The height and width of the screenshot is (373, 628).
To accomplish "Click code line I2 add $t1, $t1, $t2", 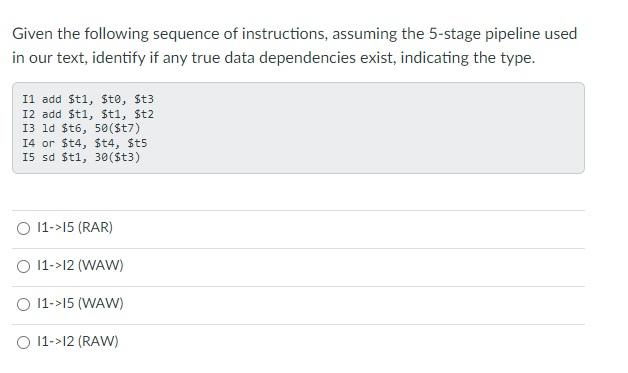I will pyautogui.click(x=88, y=114).
